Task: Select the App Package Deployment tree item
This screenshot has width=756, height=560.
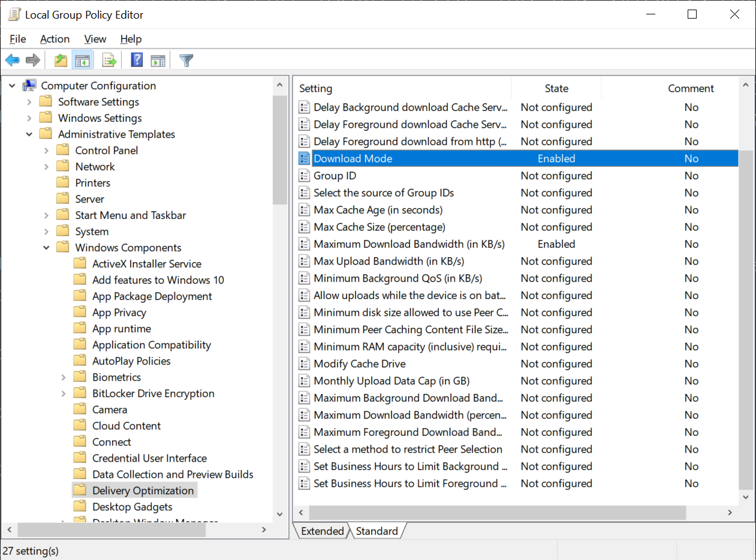Action: click(x=152, y=296)
